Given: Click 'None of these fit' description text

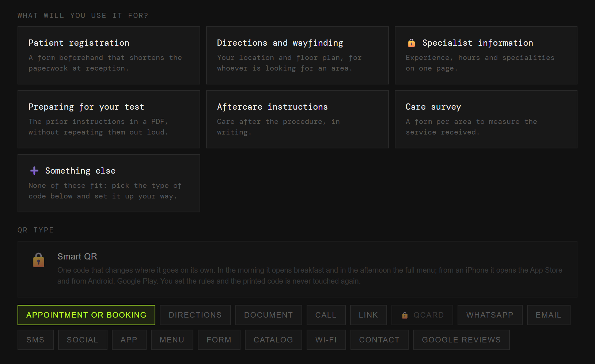Looking at the screenshot, I should [105, 191].
